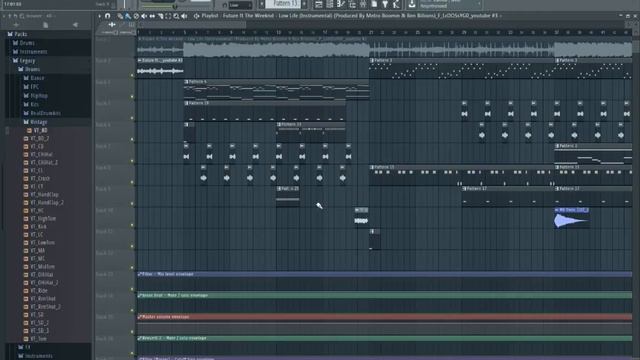Screen dimensions: 640x360
Task: Click the download arrow icon in top toolbar
Action: click(x=412, y=4)
